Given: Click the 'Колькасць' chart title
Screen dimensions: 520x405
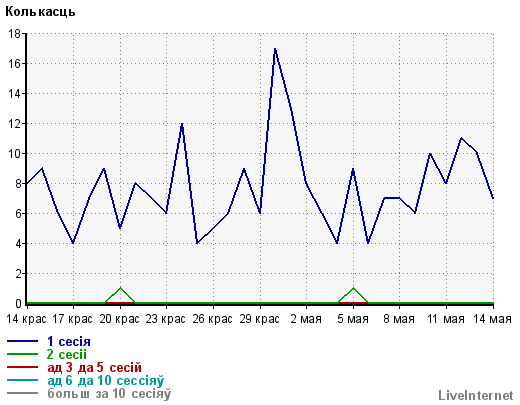Looking at the screenshot, I should 40,12.
